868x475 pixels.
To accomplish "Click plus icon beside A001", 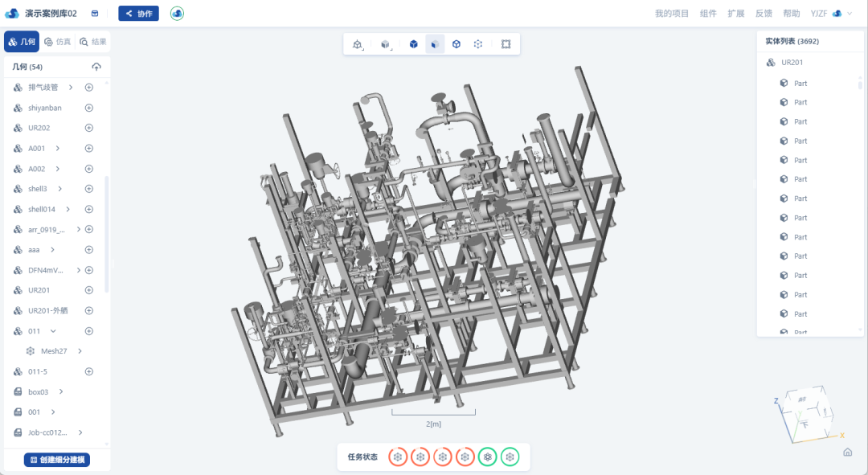I will coord(88,149).
